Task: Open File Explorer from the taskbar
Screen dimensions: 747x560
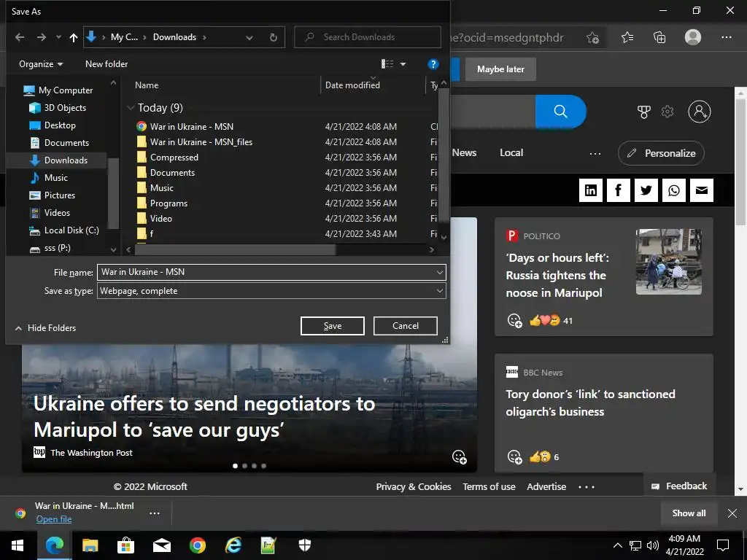Action: (90, 545)
